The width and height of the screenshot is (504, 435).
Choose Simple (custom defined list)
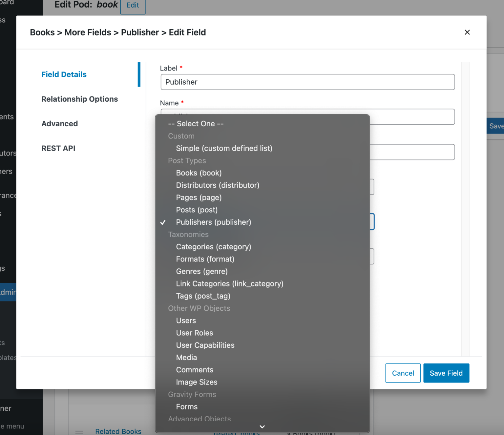pyautogui.click(x=224, y=148)
